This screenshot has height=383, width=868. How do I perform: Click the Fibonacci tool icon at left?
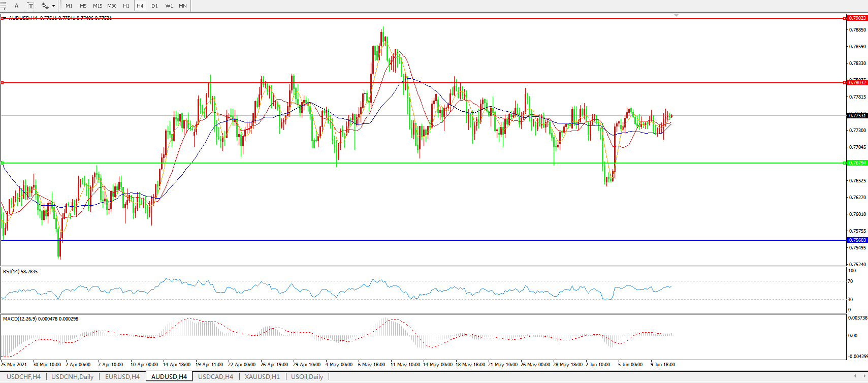(3, 6)
